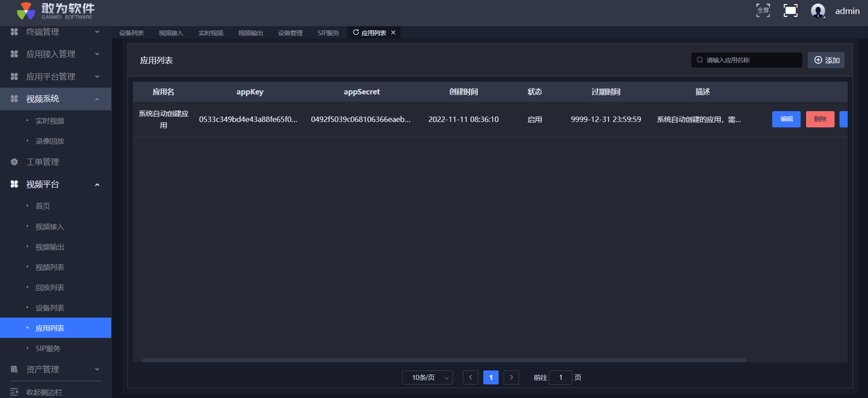This screenshot has width=868, height=398.
Task: Click the red 删除 button
Action: point(820,119)
